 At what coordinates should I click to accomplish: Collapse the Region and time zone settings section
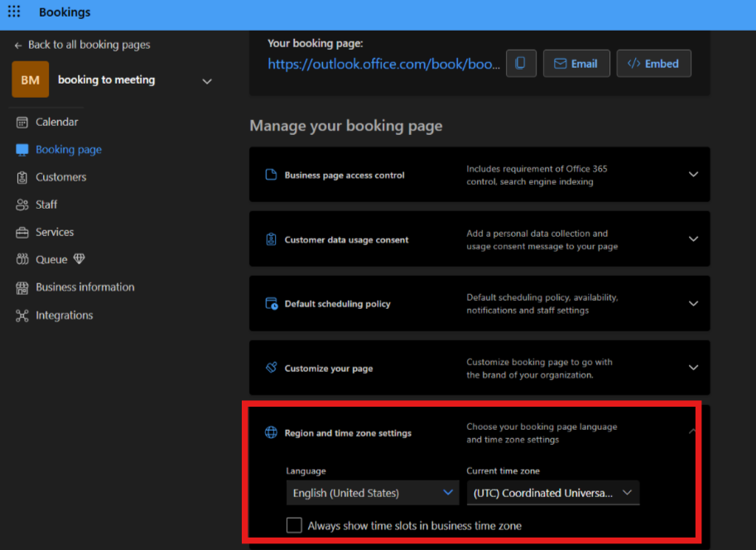[x=692, y=432]
